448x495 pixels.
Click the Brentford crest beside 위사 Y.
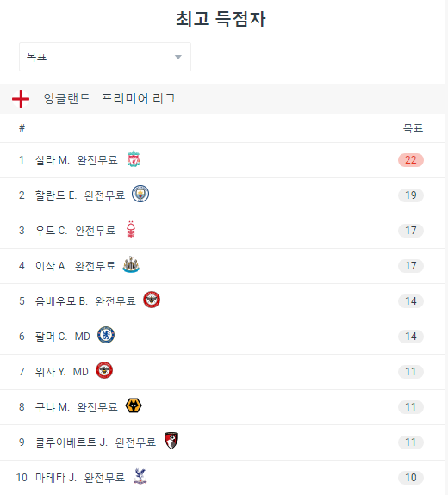pyautogui.click(x=104, y=371)
